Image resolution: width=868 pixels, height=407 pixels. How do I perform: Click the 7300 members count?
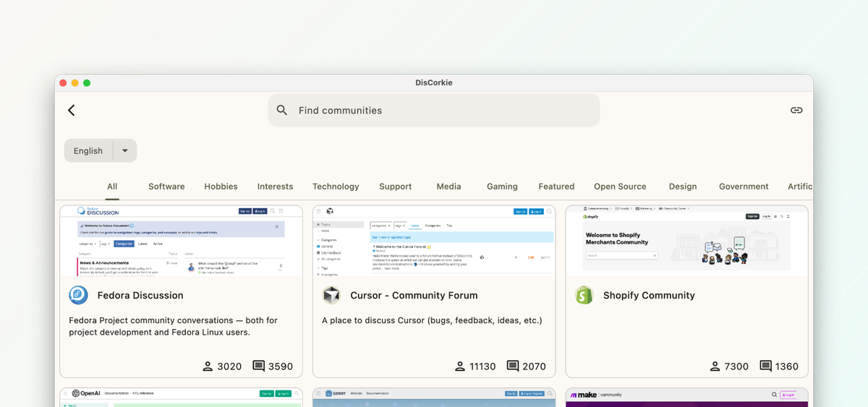coord(736,367)
